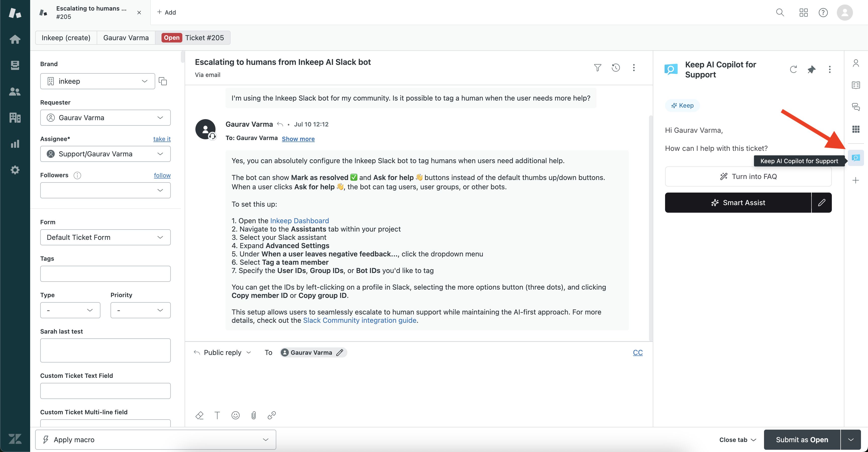
Task: Click into the Tags input field
Action: coord(105,274)
